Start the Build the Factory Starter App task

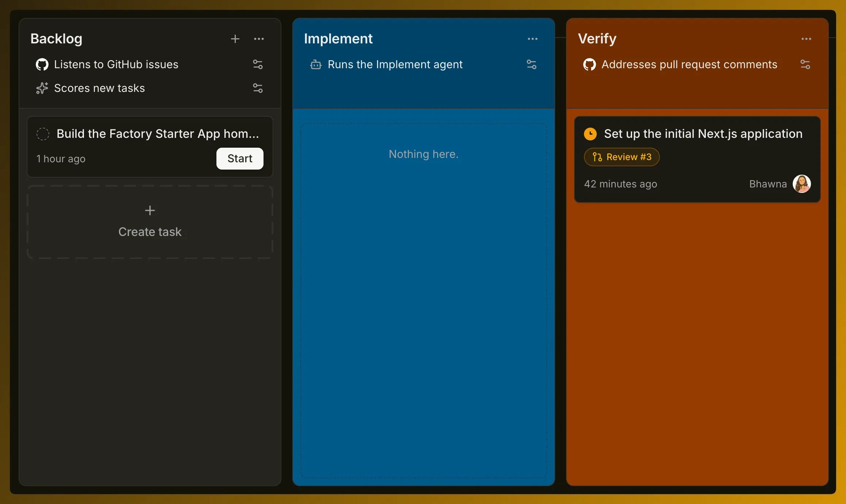240,158
